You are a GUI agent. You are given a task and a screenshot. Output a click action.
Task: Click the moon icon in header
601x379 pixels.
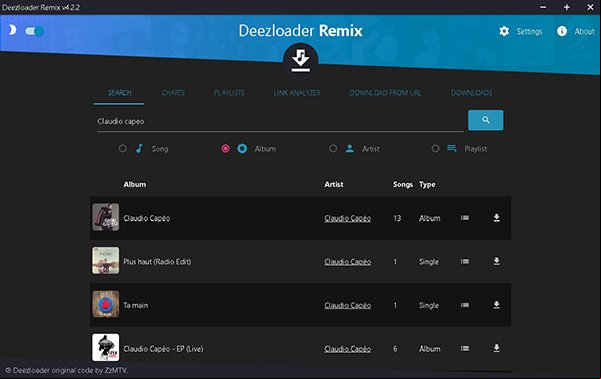tap(12, 30)
